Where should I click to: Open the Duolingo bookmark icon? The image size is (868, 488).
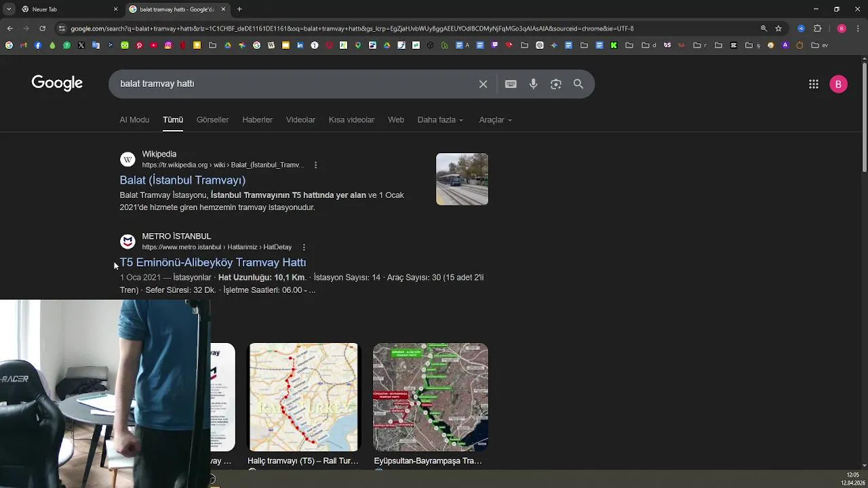pos(125,45)
